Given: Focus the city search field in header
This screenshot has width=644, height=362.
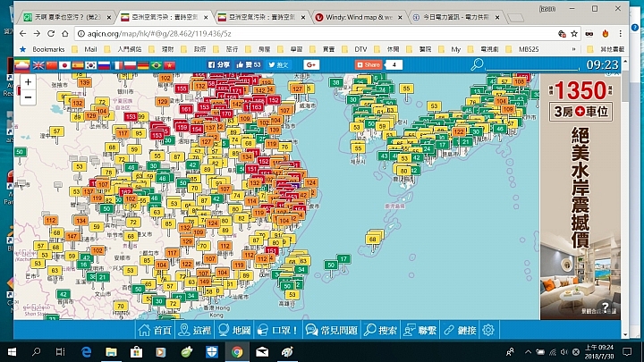Looking at the screenshot, I should coord(532,65).
